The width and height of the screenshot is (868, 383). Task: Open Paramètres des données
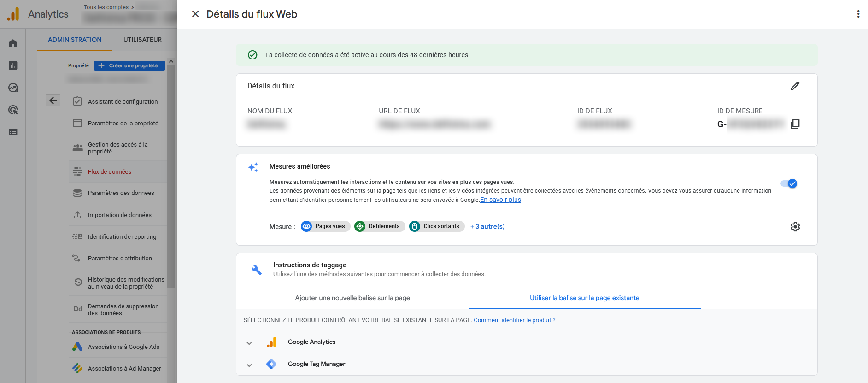[x=118, y=193]
